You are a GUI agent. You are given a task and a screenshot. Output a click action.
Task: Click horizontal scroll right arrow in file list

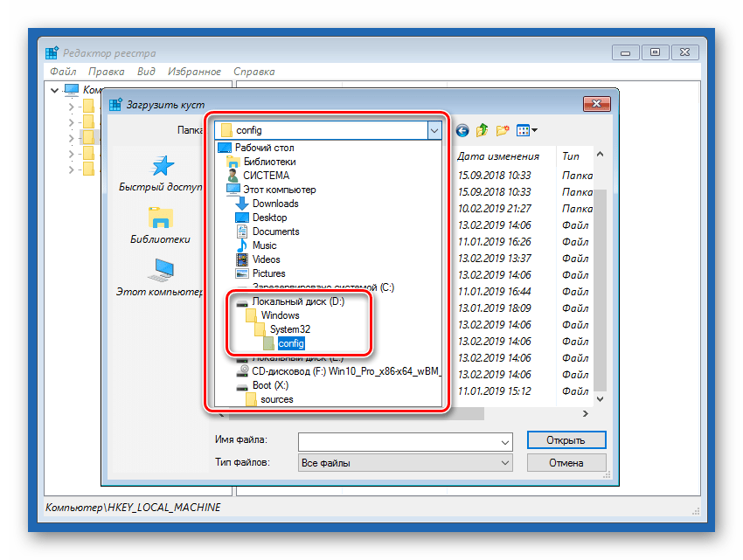[x=586, y=413]
